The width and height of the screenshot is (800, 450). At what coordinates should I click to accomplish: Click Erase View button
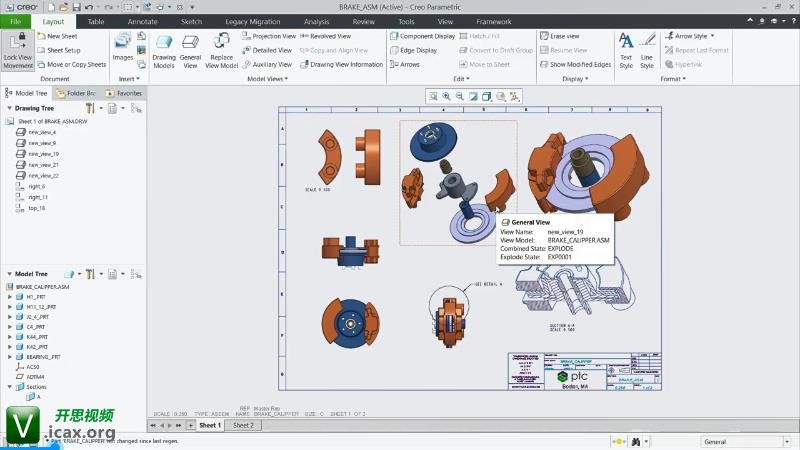(566, 36)
